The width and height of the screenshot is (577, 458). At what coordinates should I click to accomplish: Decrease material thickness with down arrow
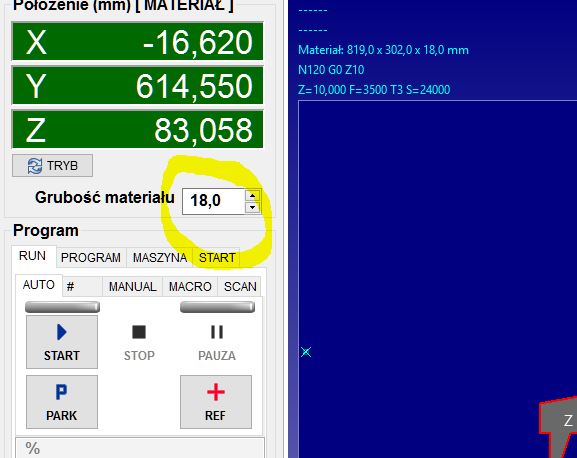pyautogui.click(x=252, y=207)
